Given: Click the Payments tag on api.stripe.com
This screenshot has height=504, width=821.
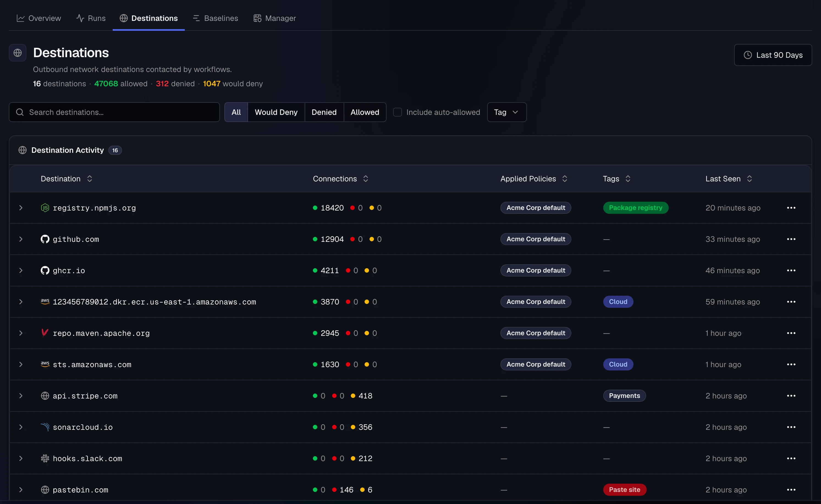Looking at the screenshot, I should coord(624,396).
